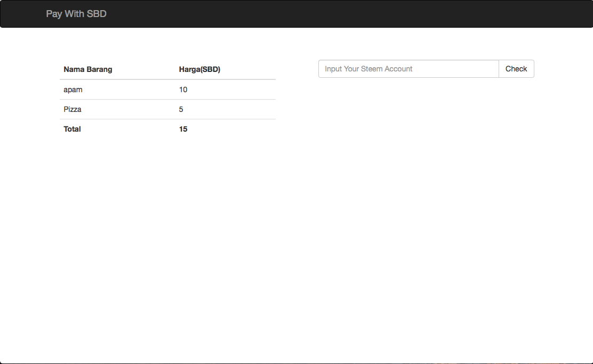Click the header row right of Harga(SBD)

[251, 69]
